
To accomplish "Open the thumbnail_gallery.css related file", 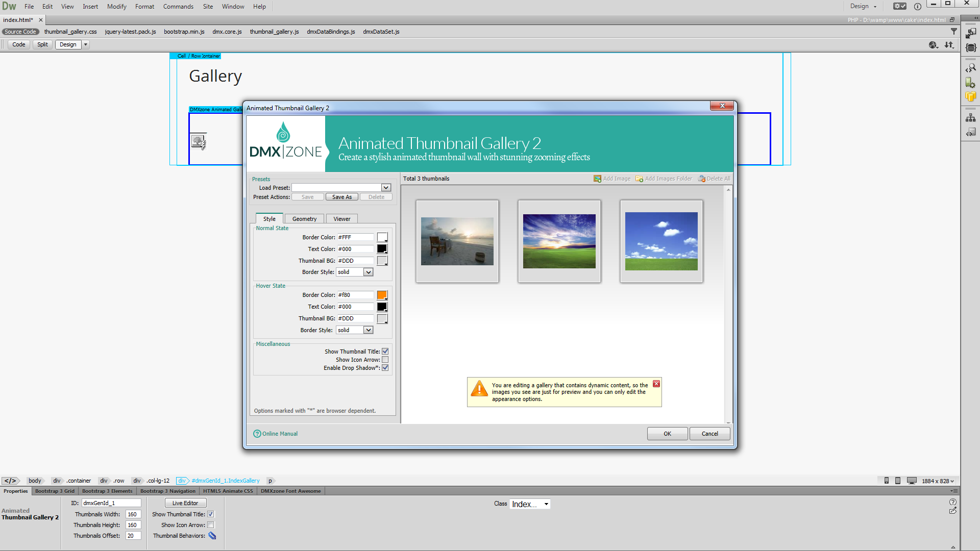I will tap(70, 32).
